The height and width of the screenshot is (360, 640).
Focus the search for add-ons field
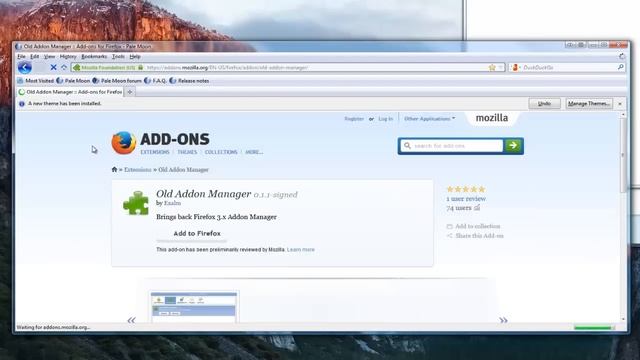tap(452, 146)
